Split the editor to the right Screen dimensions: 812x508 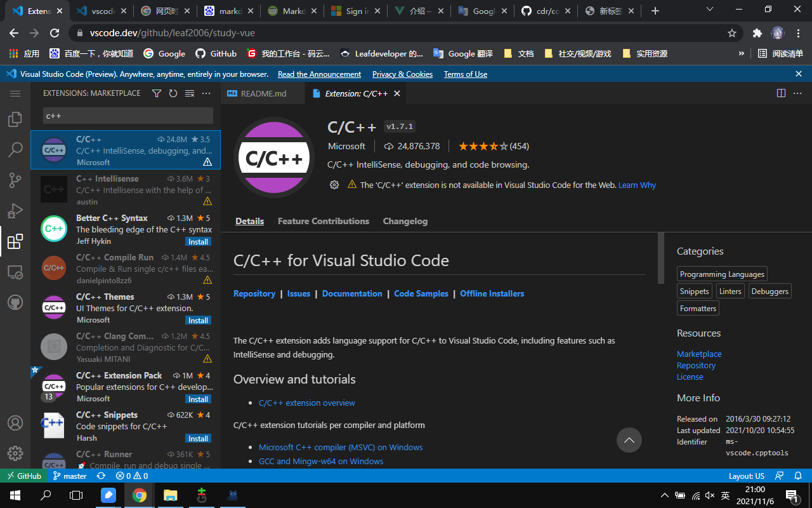tap(781, 93)
